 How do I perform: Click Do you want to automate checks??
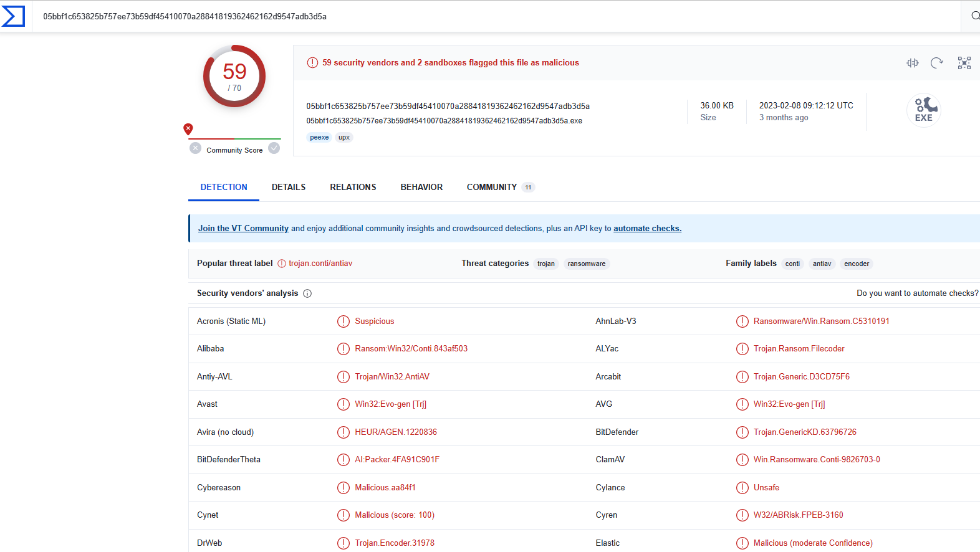point(918,293)
